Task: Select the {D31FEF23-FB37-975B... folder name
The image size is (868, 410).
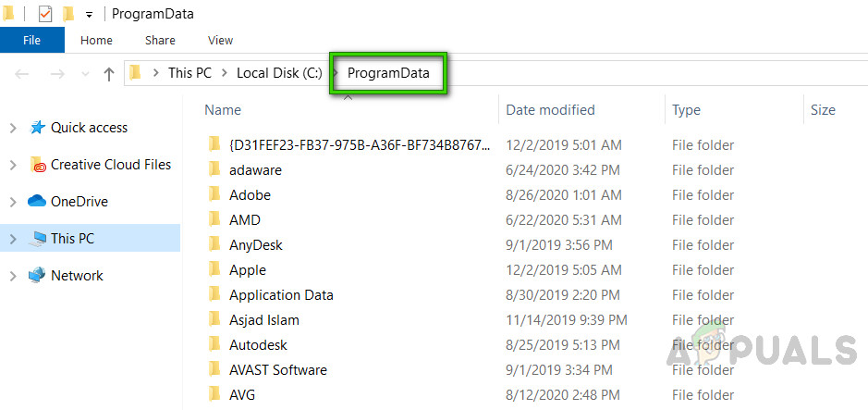Action: coord(360,145)
